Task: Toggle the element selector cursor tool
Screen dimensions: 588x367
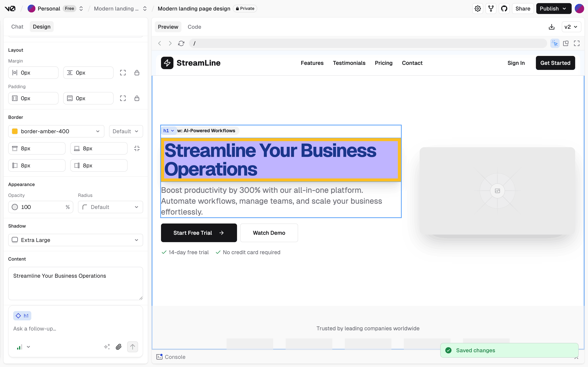Action: coord(555,43)
